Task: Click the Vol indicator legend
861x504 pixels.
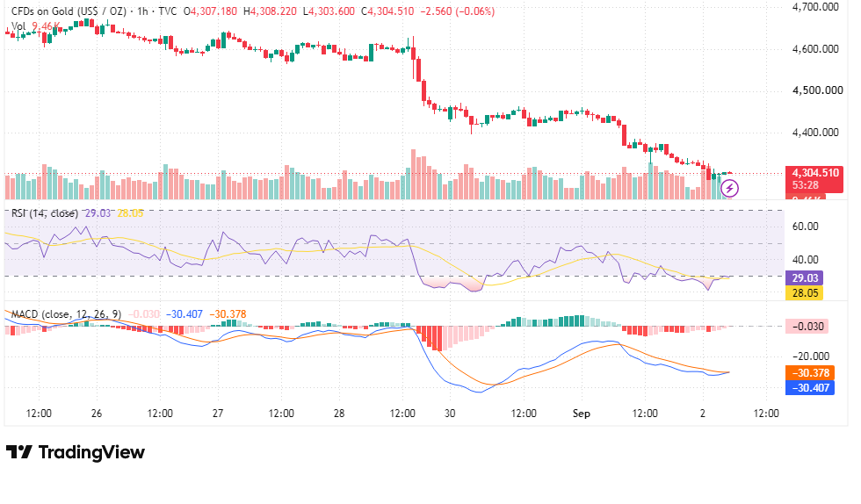Action: pos(18,26)
